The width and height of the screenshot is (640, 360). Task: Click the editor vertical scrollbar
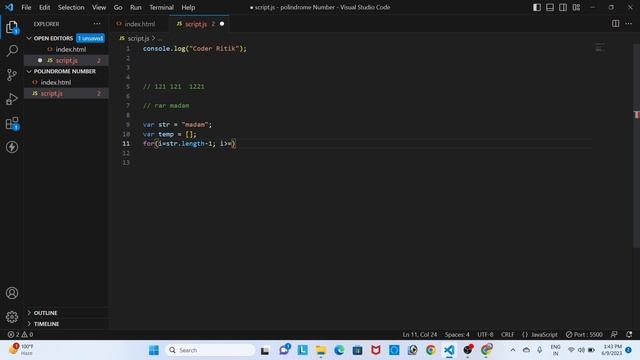pyautogui.click(x=636, y=145)
